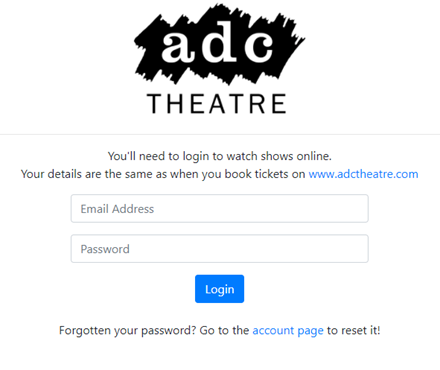Submit the form with the Login button
The height and width of the screenshot is (370, 440).
219,289
